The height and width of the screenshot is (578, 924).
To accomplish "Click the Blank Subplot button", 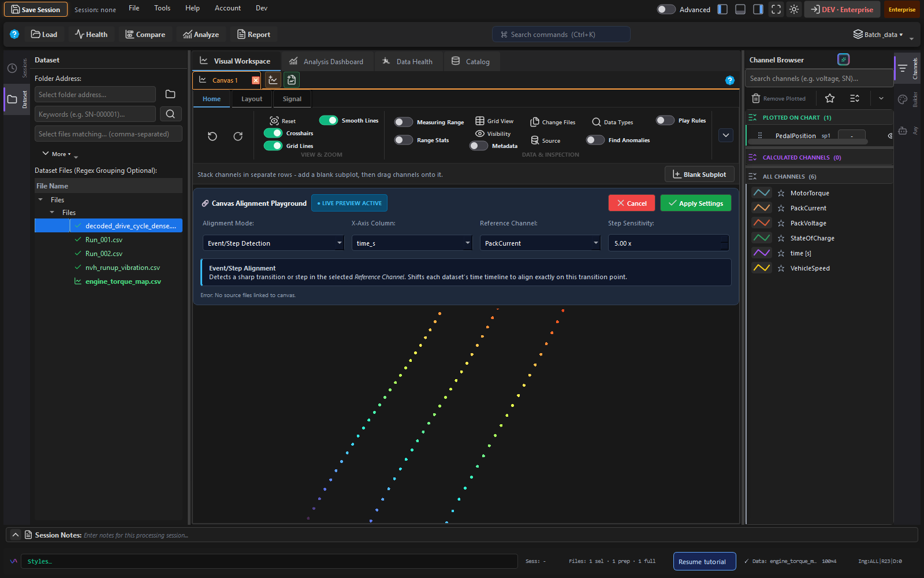I will point(699,175).
